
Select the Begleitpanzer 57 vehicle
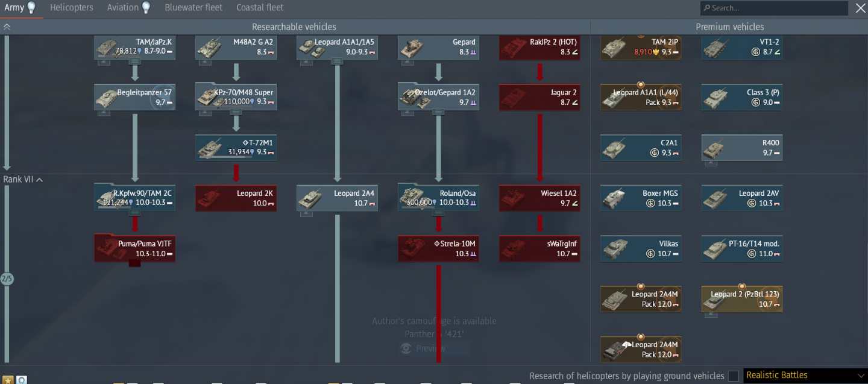[x=135, y=97]
